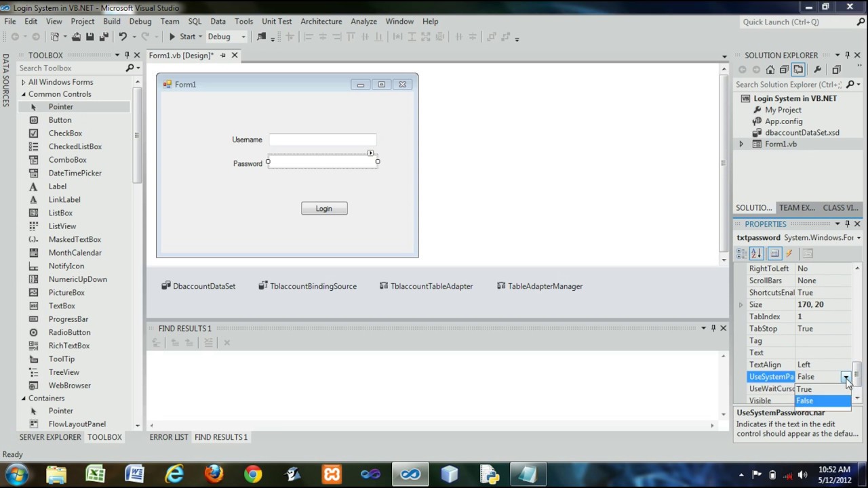Viewport: 868px width, 488px height.
Task: Pin the Properties panel
Action: pos(847,224)
